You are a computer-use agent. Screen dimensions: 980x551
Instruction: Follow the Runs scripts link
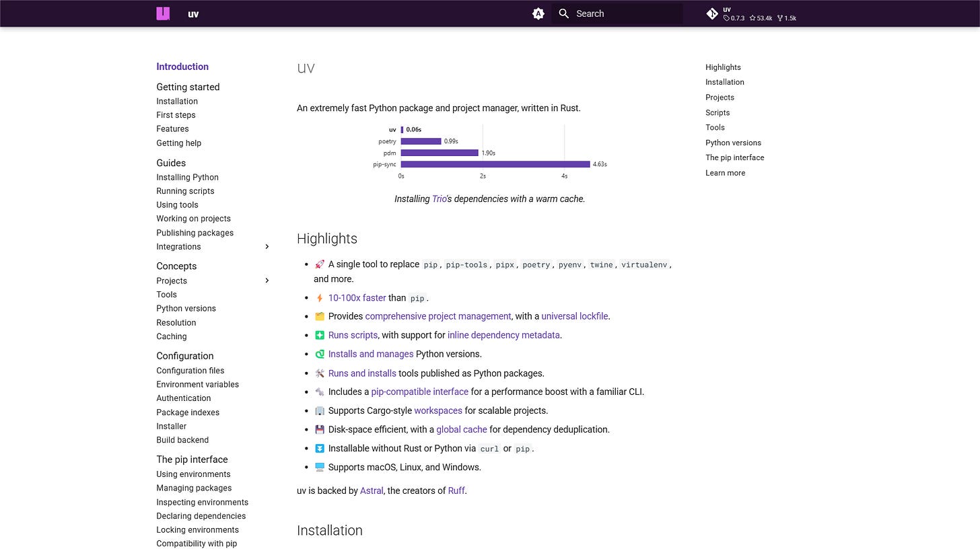(x=353, y=335)
